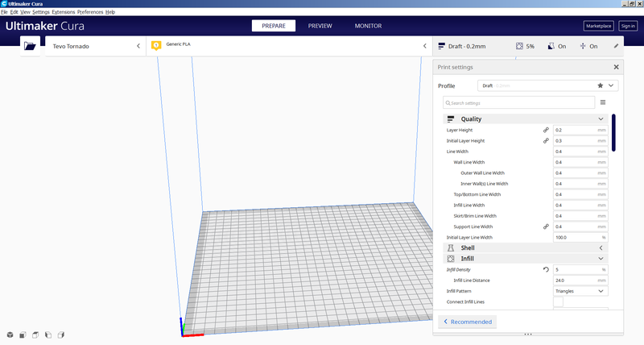Screen dimensions: 644x345
Task: Collapse the Quality section
Action: [x=601, y=118]
